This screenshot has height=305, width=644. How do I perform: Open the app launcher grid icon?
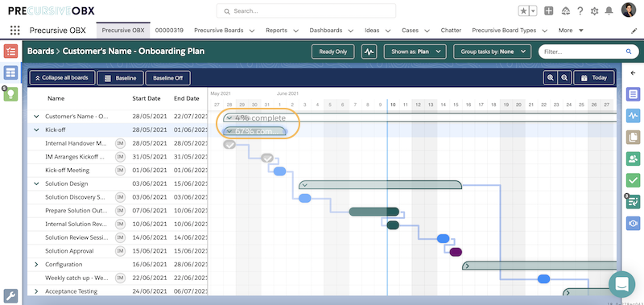point(14,31)
